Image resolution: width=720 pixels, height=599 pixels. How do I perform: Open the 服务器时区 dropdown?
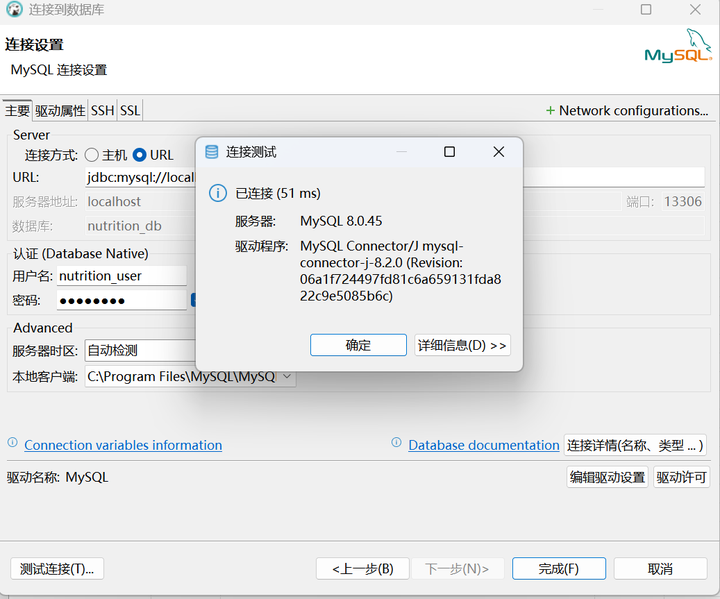(140, 351)
